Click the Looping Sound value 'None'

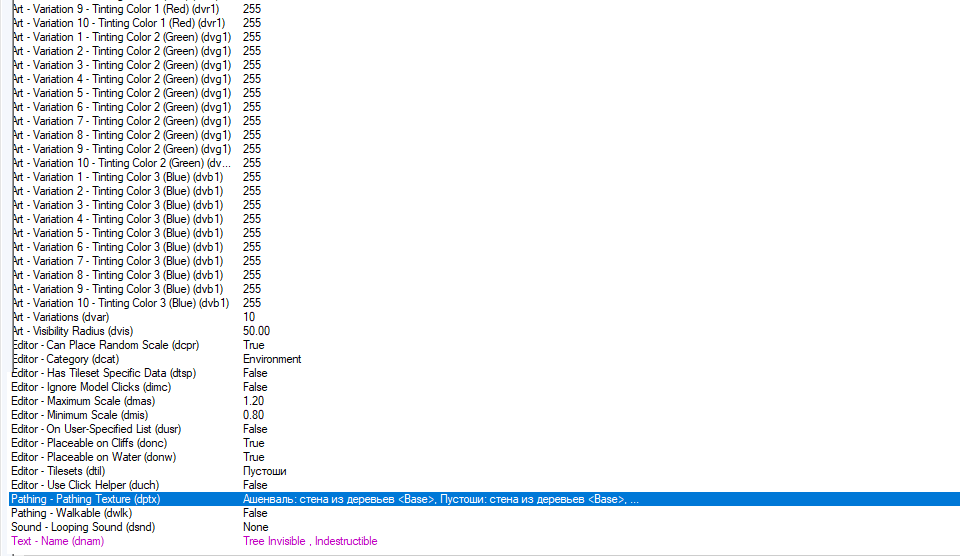pyautogui.click(x=255, y=527)
